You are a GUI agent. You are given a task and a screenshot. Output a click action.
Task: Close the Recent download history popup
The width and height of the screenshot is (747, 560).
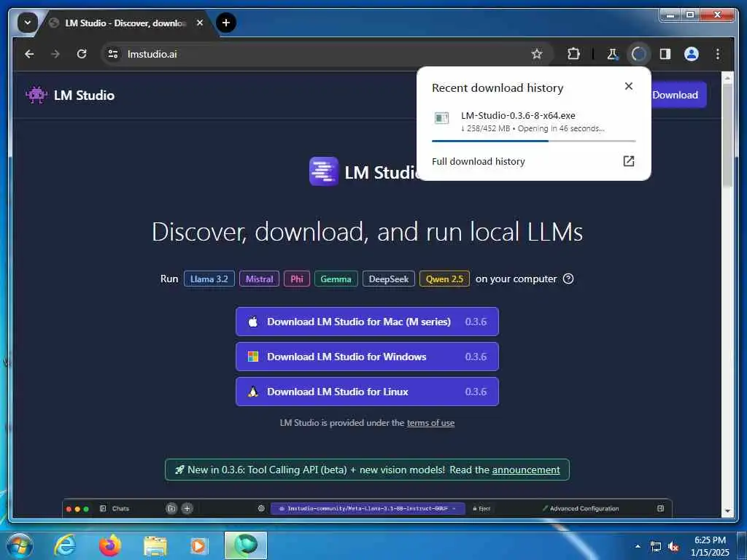pos(629,86)
